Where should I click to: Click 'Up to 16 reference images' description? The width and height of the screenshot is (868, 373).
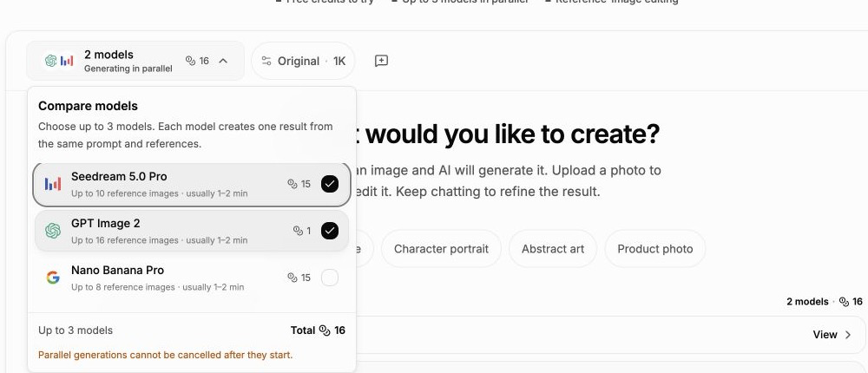tap(124, 240)
